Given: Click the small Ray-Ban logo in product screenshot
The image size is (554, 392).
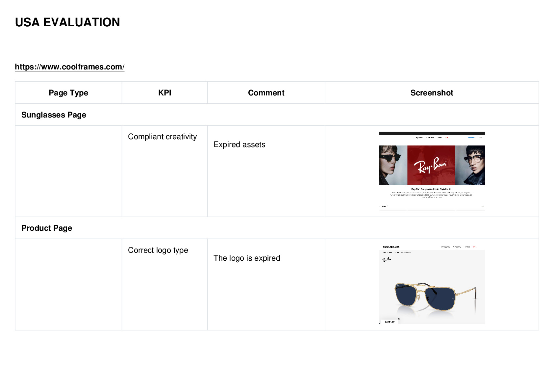Looking at the screenshot, I should (x=387, y=260).
